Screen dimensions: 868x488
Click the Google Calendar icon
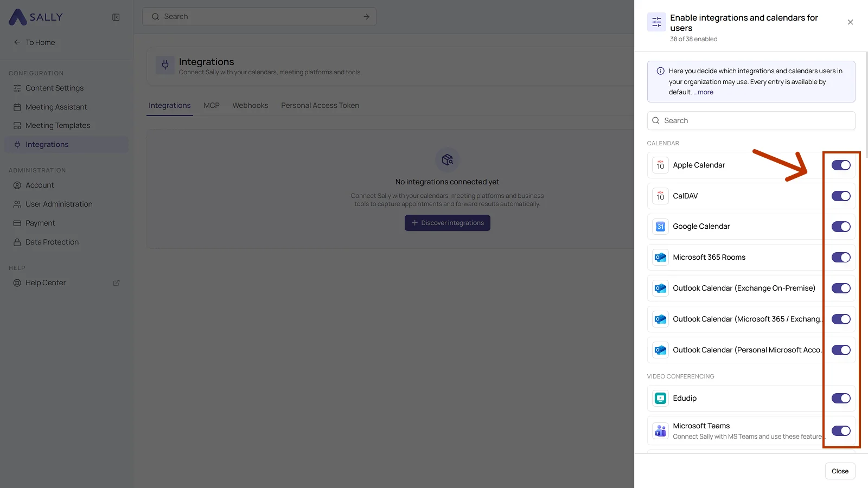coord(660,227)
